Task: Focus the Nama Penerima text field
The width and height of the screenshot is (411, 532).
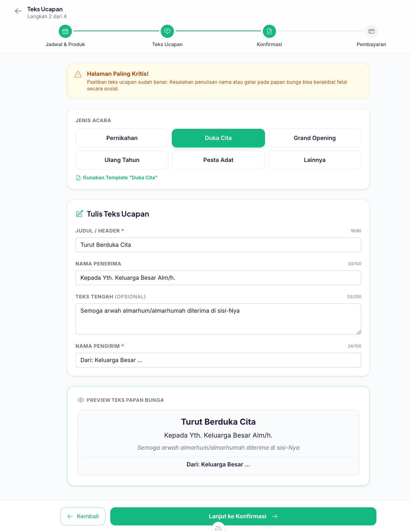Action: coord(218,278)
